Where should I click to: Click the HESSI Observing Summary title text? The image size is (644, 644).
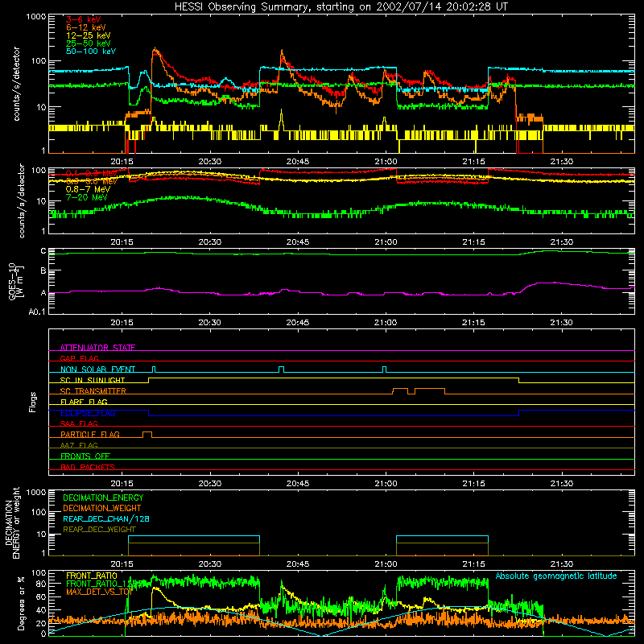[341, 6]
